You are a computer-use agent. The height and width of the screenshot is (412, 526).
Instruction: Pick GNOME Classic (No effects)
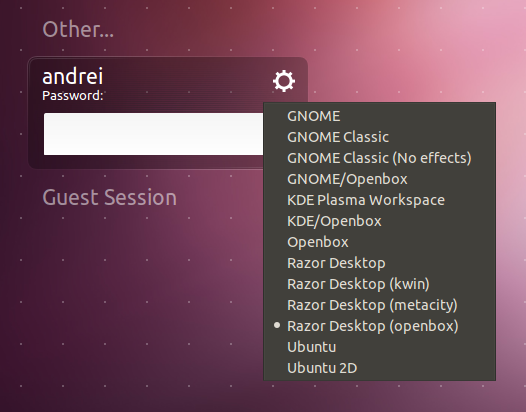coord(380,158)
